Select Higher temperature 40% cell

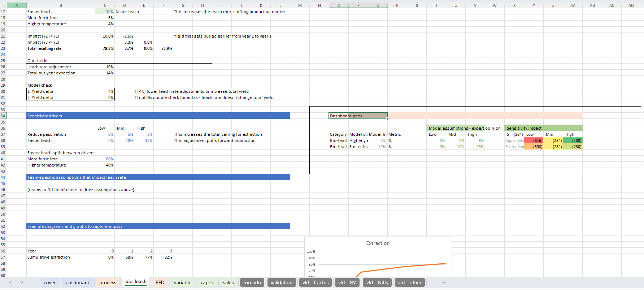[105, 165]
